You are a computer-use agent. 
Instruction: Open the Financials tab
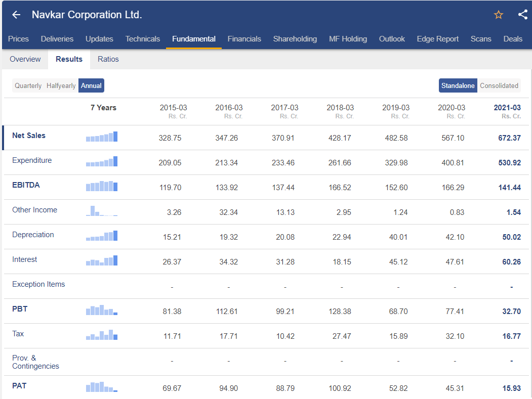244,38
